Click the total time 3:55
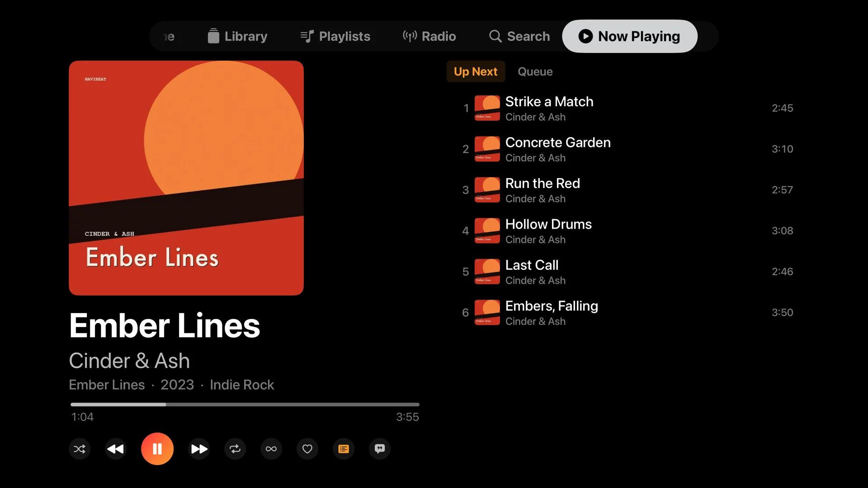The width and height of the screenshot is (868, 488). (x=407, y=417)
